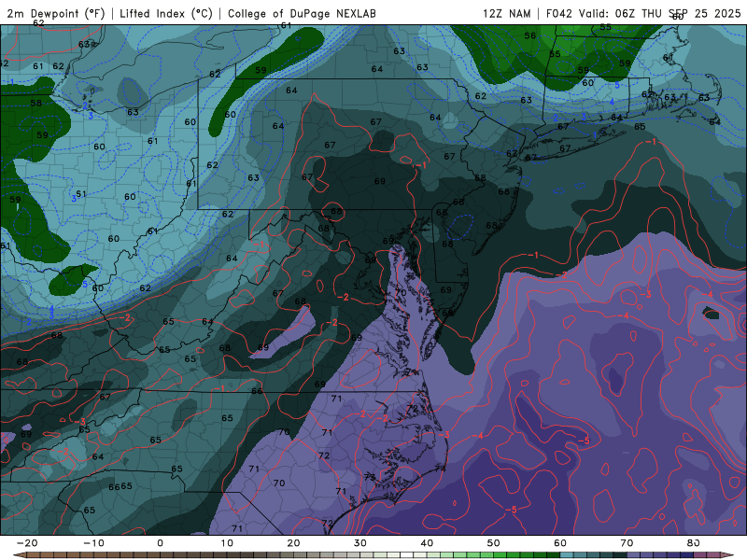
Task: Click the "10" color scale label
Action: [227, 543]
